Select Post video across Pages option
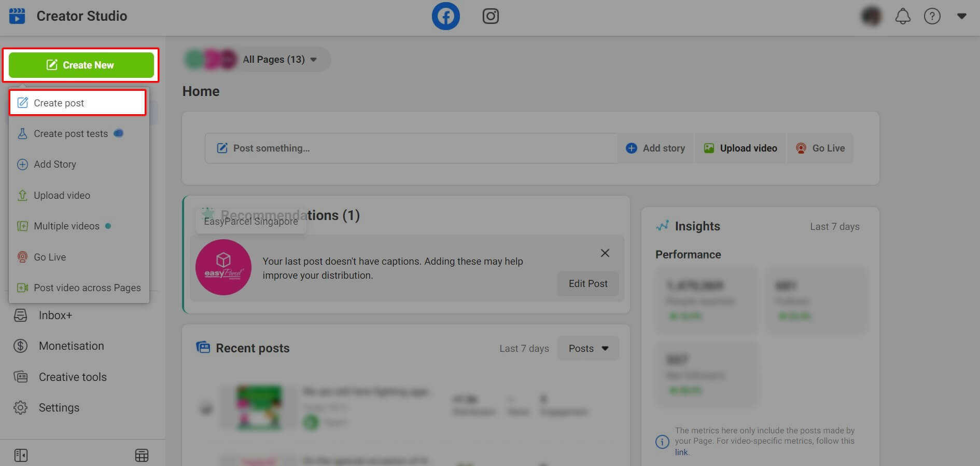The width and height of the screenshot is (980, 466). [87, 287]
